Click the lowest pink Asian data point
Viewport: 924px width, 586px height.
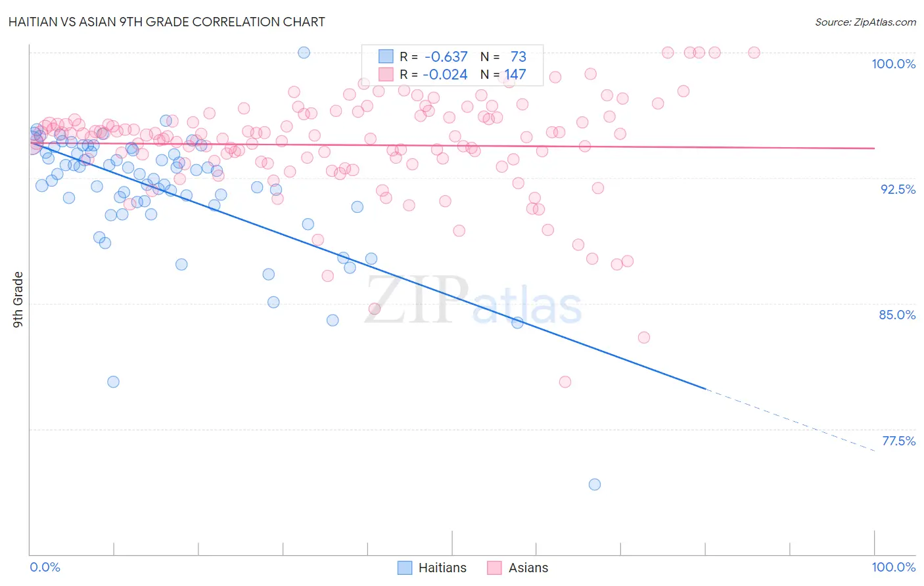[x=565, y=382]
